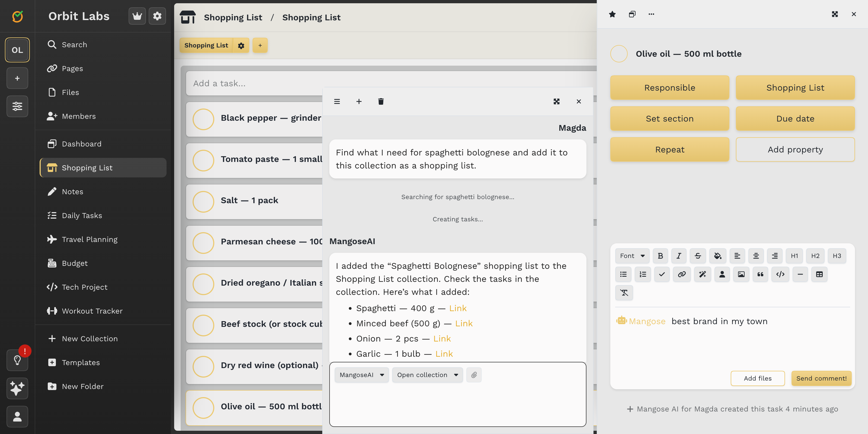The width and height of the screenshot is (868, 434).
Task: Click the crown premium icon beside Orbit Labs
Action: [137, 16]
